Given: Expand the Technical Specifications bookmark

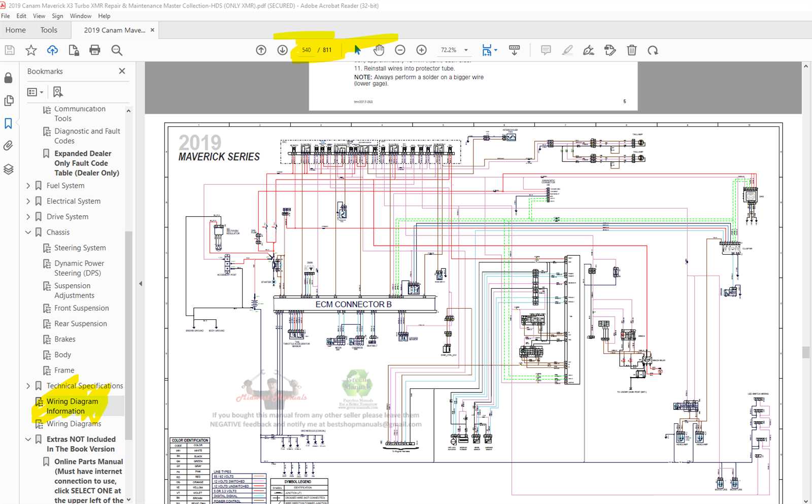Looking at the screenshot, I should coord(28,386).
